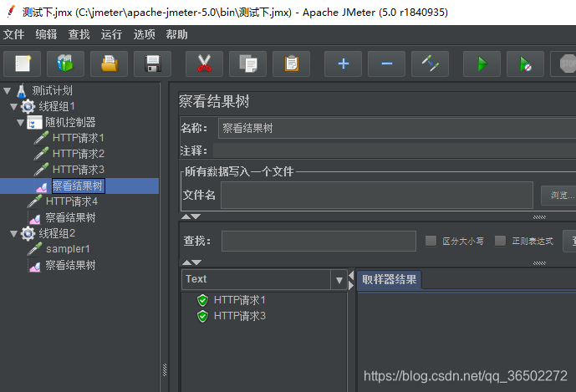Image resolution: width=576 pixels, height=392 pixels.
Task: Start the test with green play icon
Action: [x=482, y=64]
